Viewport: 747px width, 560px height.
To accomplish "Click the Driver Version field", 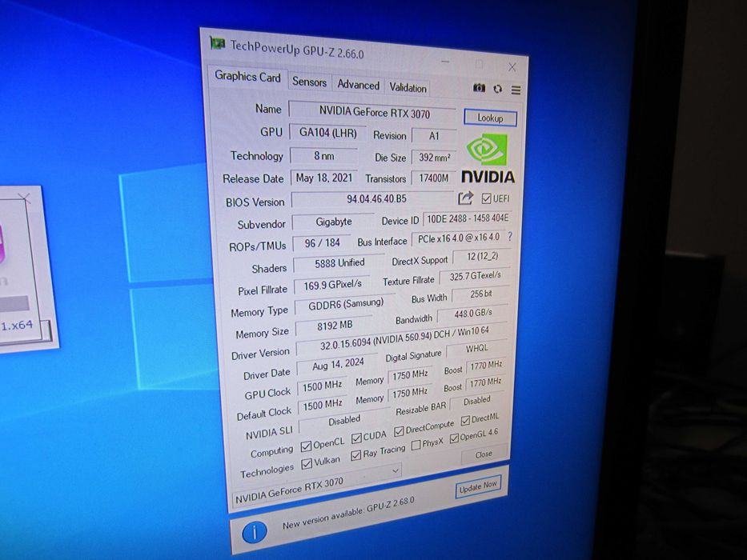I will coord(401,338).
